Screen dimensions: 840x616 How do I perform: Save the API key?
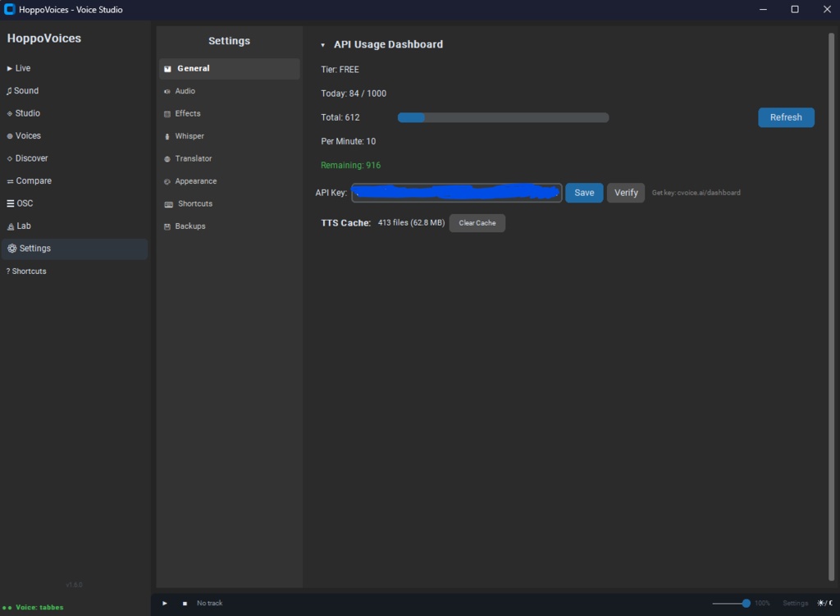(x=584, y=193)
